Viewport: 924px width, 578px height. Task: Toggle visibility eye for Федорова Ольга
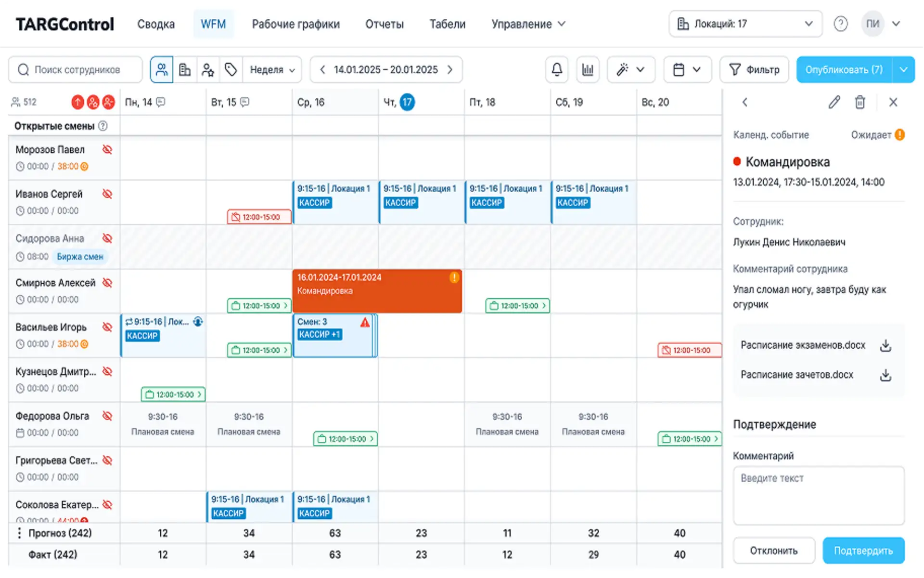[107, 416]
